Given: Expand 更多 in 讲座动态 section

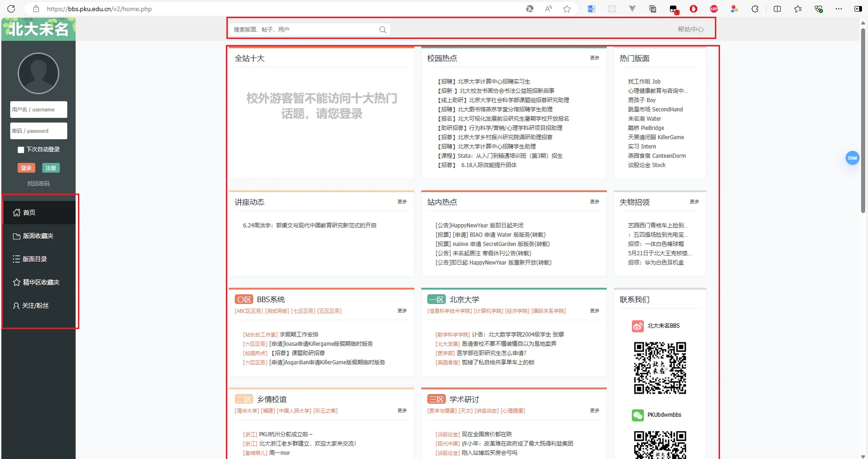Looking at the screenshot, I should click(x=402, y=202).
